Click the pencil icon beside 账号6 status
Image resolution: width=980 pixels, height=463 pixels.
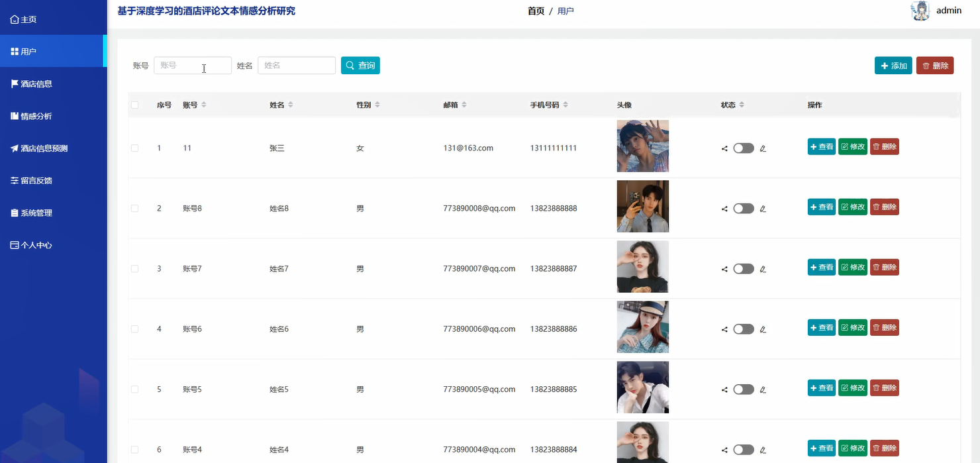763,329
